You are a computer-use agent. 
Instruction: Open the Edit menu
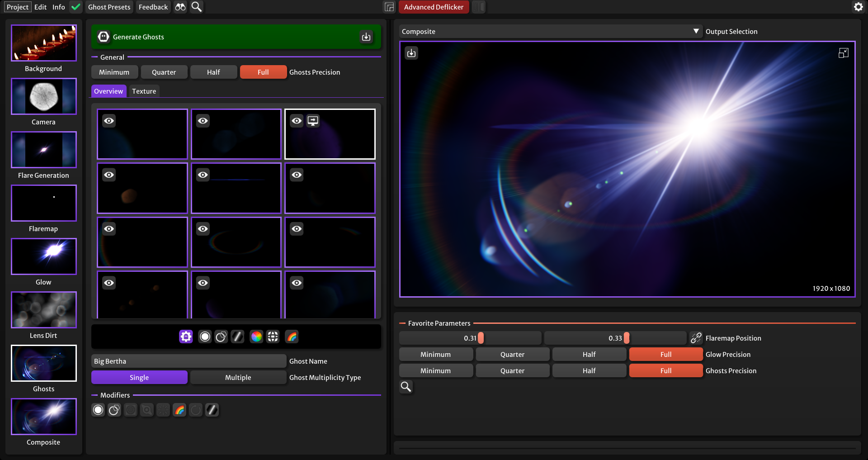click(x=40, y=7)
